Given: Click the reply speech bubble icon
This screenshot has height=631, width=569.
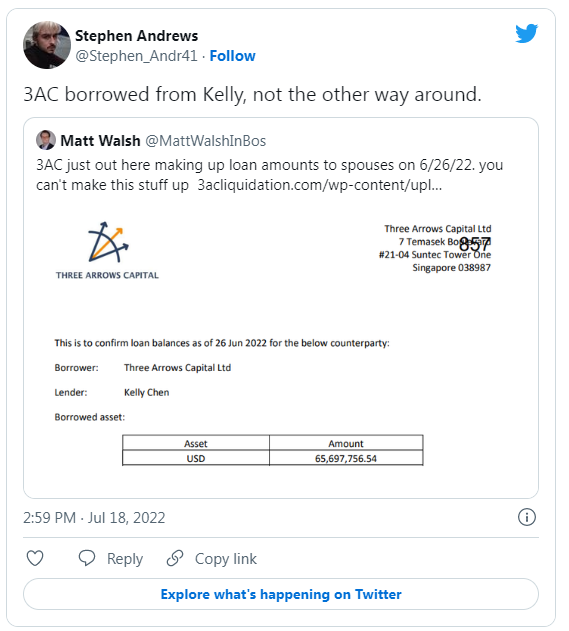Looking at the screenshot, I should [87, 558].
